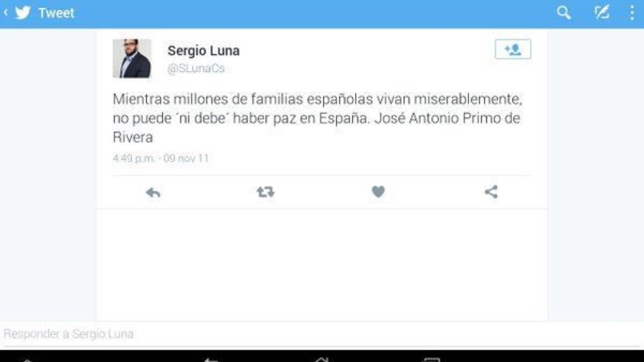This screenshot has width=644, height=362.
Task: Open the @SLunaCs handle
Action: 196,68
